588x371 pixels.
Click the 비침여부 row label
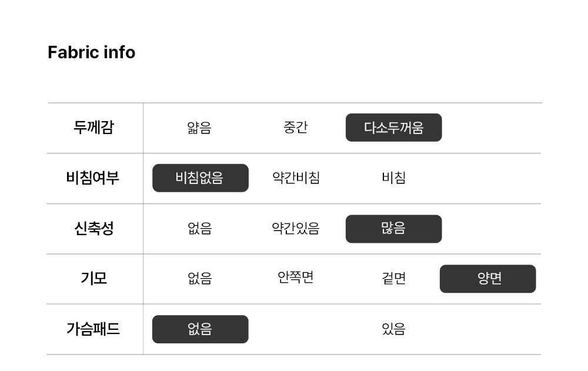[x=93, y=178]
